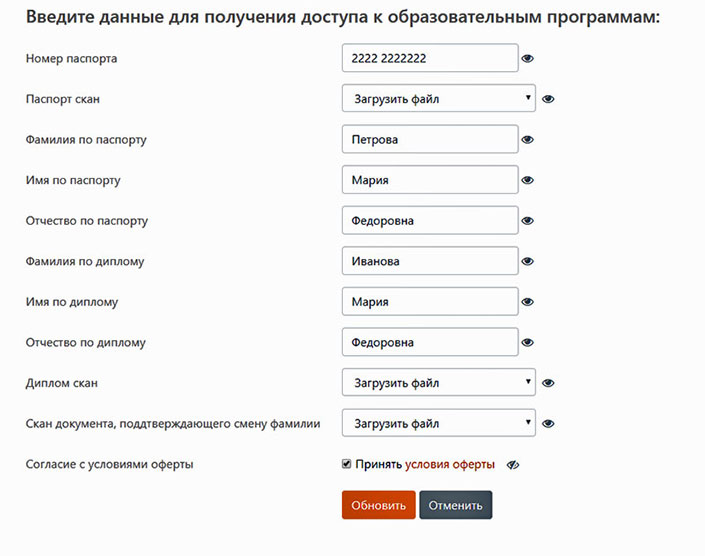Expand surname-change document scan dropdown
The image size is (705, 556).
439,423
